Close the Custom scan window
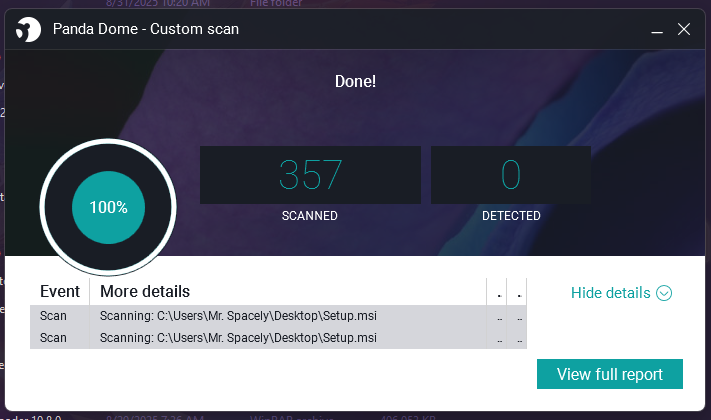Image resolution: width=711 pixels, height=420 pixels. coord(683,29)
